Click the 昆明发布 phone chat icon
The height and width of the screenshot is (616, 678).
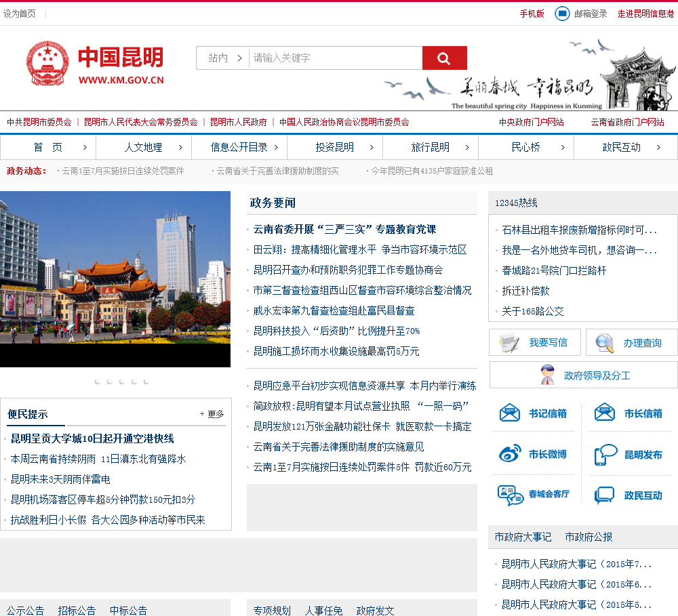point(605,455)
